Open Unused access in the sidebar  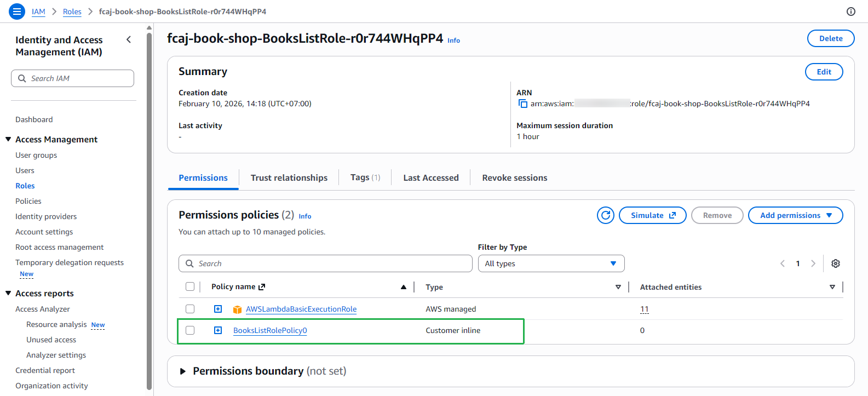[x=51, y=340]
